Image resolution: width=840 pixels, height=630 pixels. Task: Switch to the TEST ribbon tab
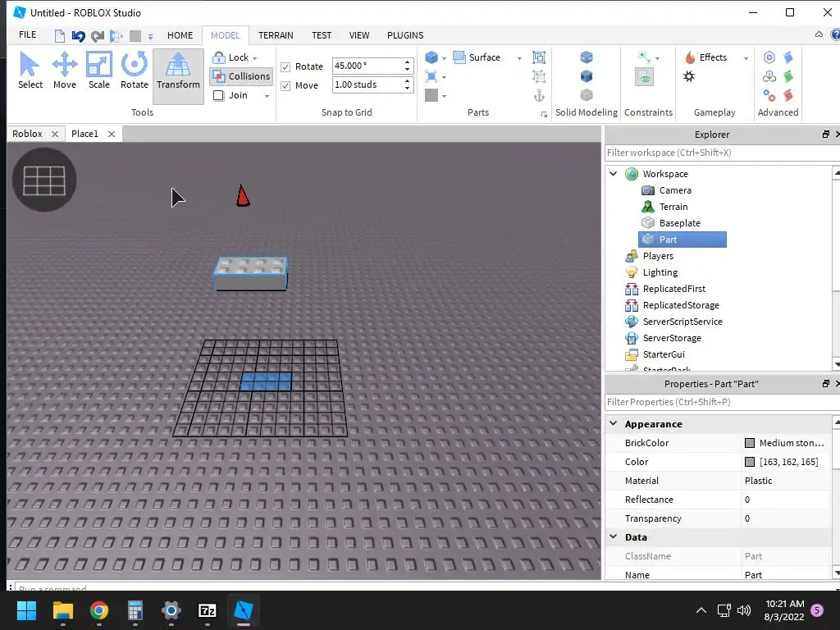(322, 35)
